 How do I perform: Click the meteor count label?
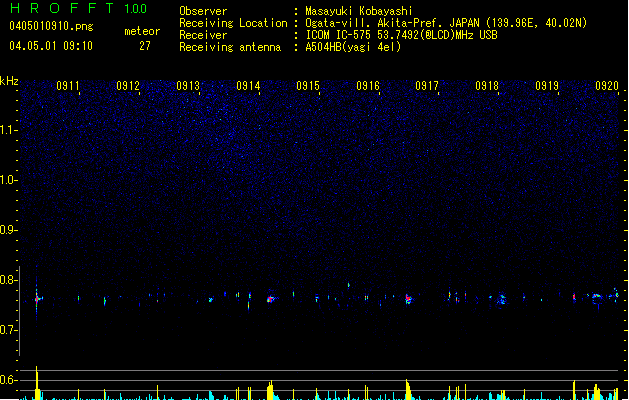[142, 31]
